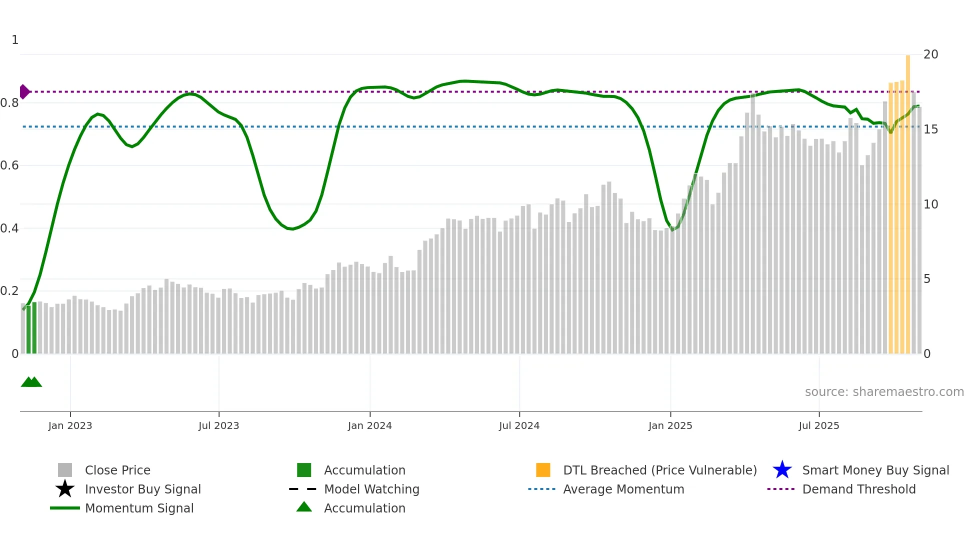The width and height of the screenshot is (980, 551).
Task: Click the Momentum Signal legend text
Action: 139,508
